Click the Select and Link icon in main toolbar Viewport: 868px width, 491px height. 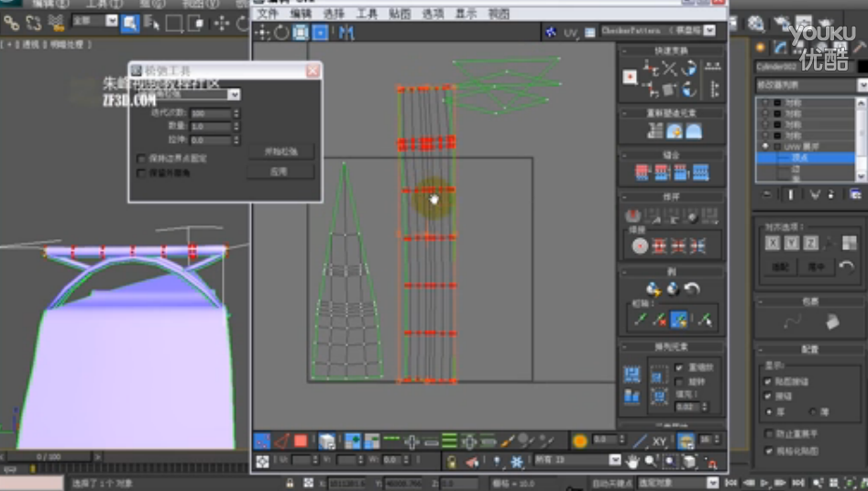point(11,23)
